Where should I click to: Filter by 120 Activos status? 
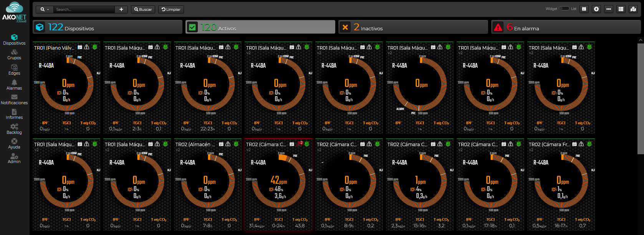point(260,27)
